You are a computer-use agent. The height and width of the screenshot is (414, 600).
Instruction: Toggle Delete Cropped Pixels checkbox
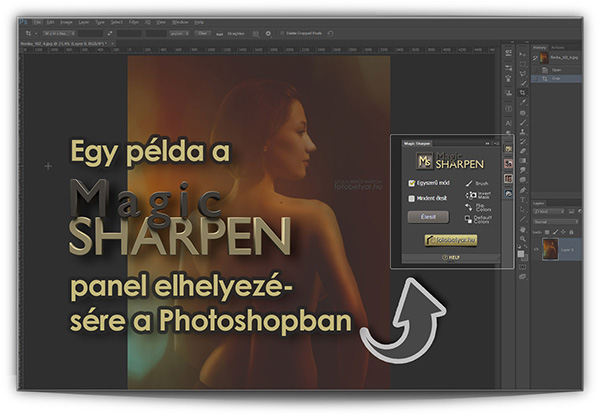point(282,34)
